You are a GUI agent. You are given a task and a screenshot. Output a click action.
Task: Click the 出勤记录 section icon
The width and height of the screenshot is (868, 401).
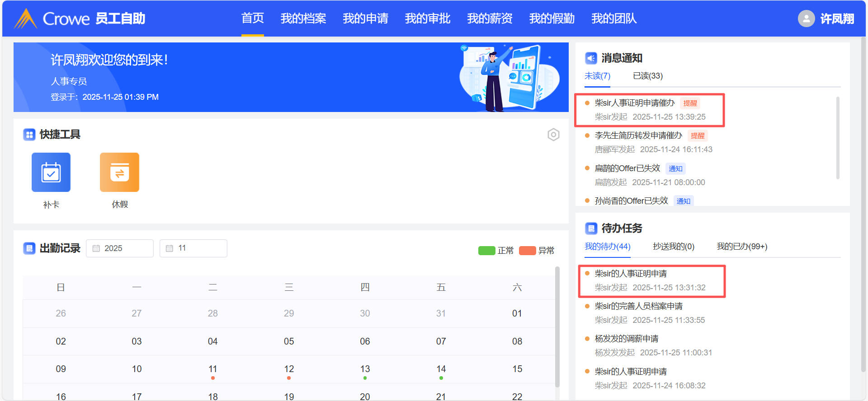pyautogui.click(x=29, y=248)
